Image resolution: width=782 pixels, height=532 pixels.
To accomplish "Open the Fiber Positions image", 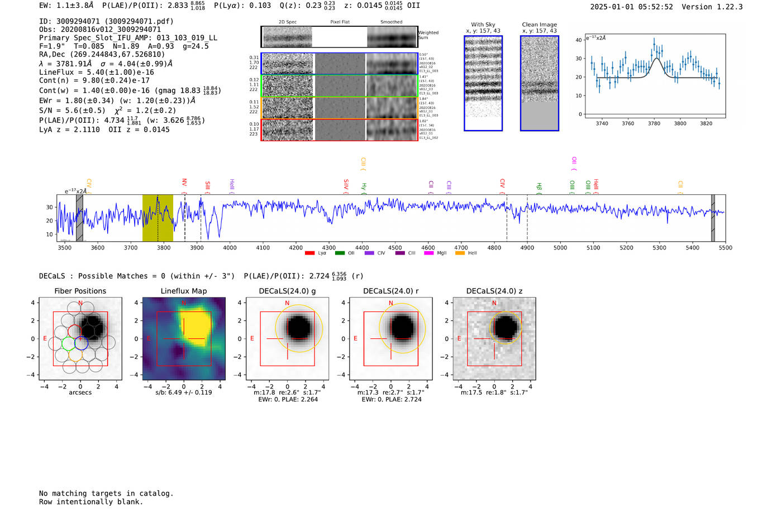I will (x=80, y=339).
